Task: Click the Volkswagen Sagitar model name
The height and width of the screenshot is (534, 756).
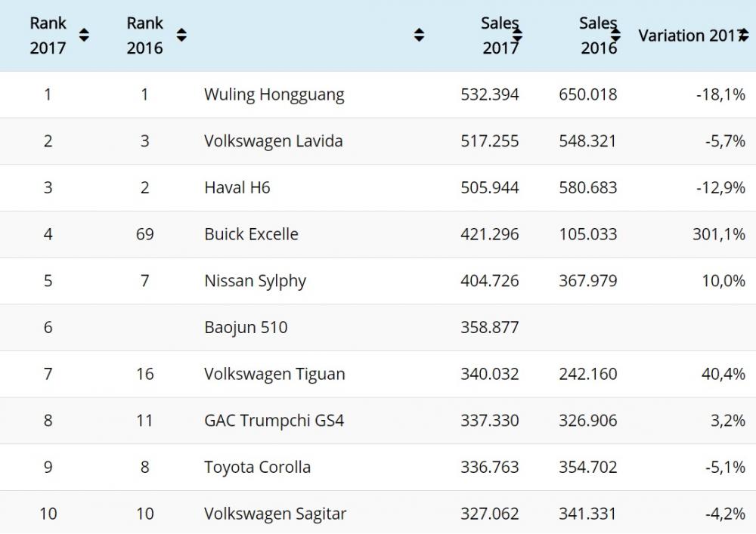Action: 275,514
